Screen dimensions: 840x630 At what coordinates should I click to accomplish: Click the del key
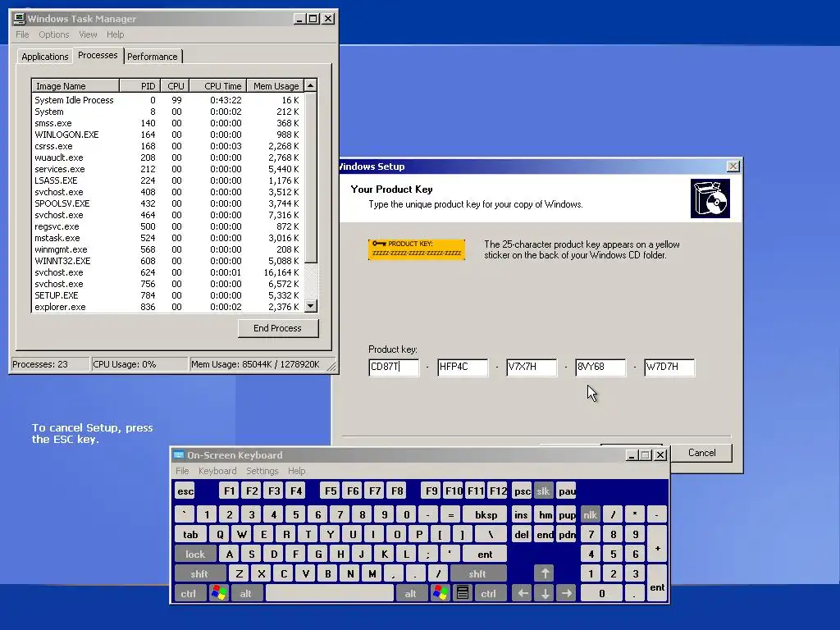(521, 534)
